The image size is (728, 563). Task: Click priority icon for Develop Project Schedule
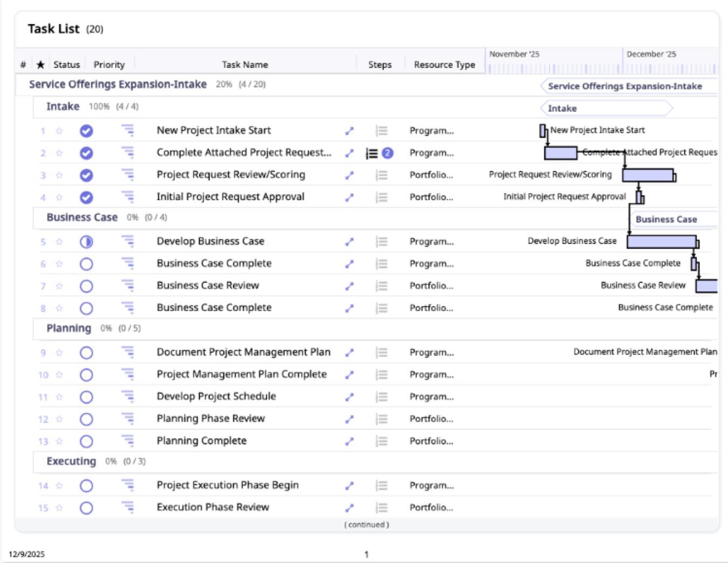pos(127,397)
